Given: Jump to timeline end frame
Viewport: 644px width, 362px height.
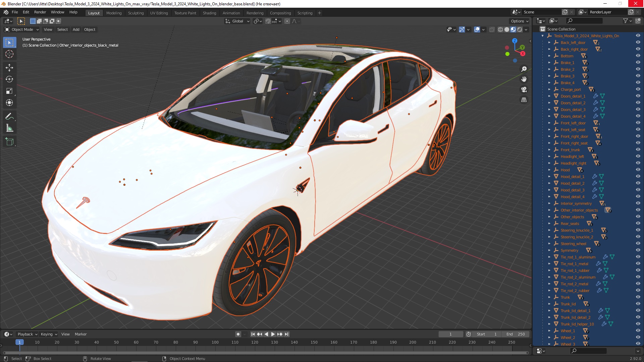Looking at the screenshot, I should (286, 334).
